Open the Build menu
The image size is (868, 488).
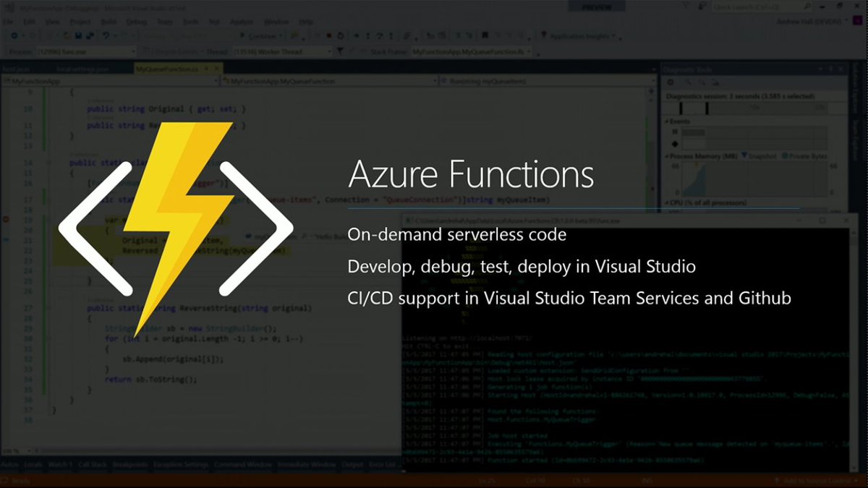109,22
